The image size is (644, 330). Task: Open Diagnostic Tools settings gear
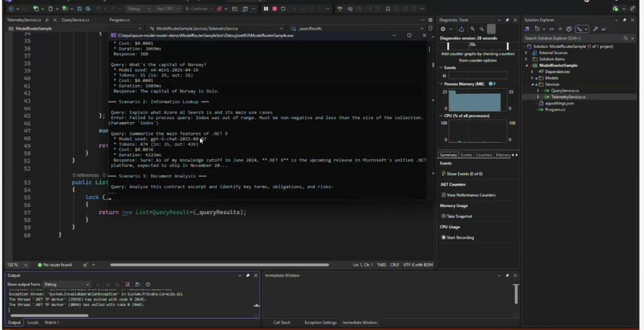click(443, 29)
